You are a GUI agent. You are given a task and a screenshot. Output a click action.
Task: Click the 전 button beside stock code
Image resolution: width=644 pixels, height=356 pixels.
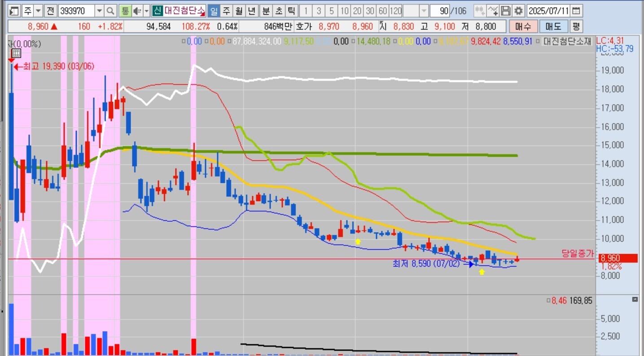point(51,11)
